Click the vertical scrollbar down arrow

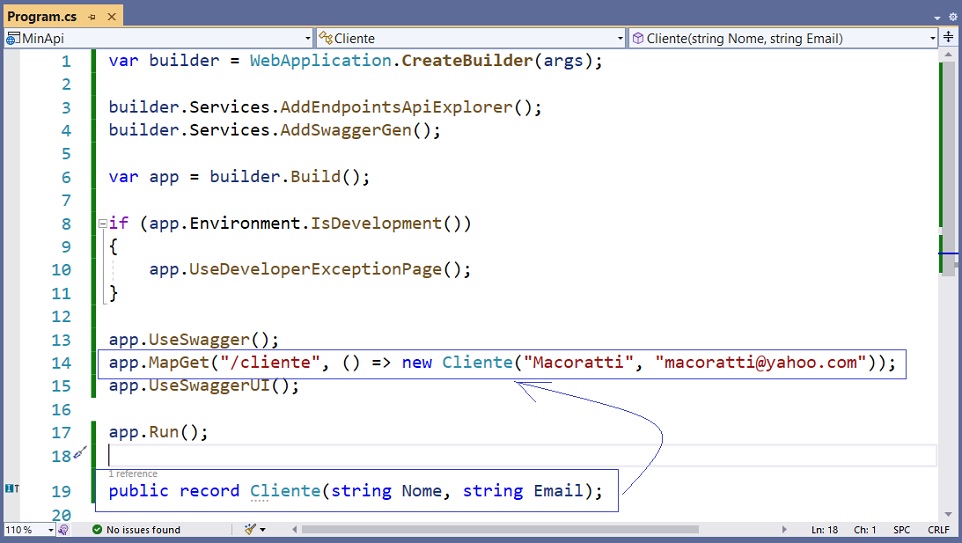(949, 514)
